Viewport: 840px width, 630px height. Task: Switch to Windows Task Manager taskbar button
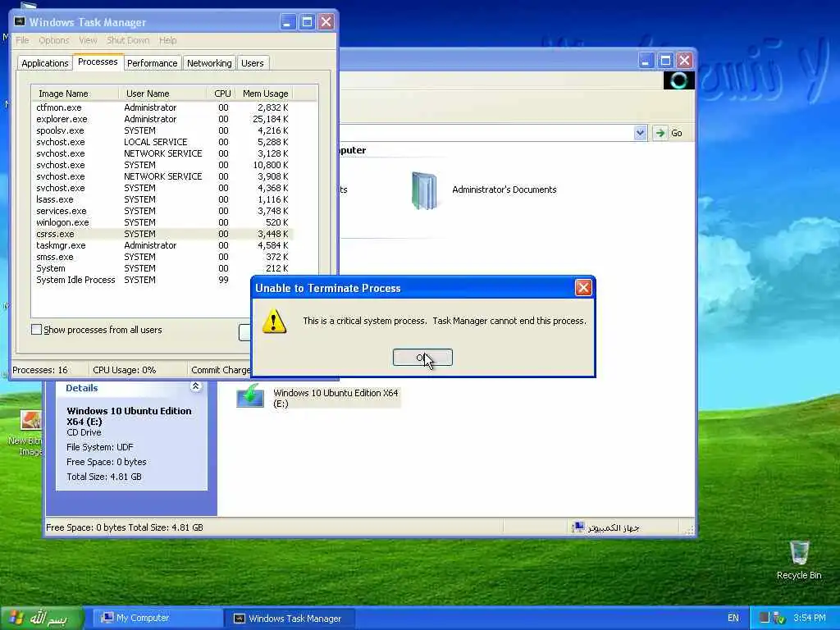tap(290, 619)
